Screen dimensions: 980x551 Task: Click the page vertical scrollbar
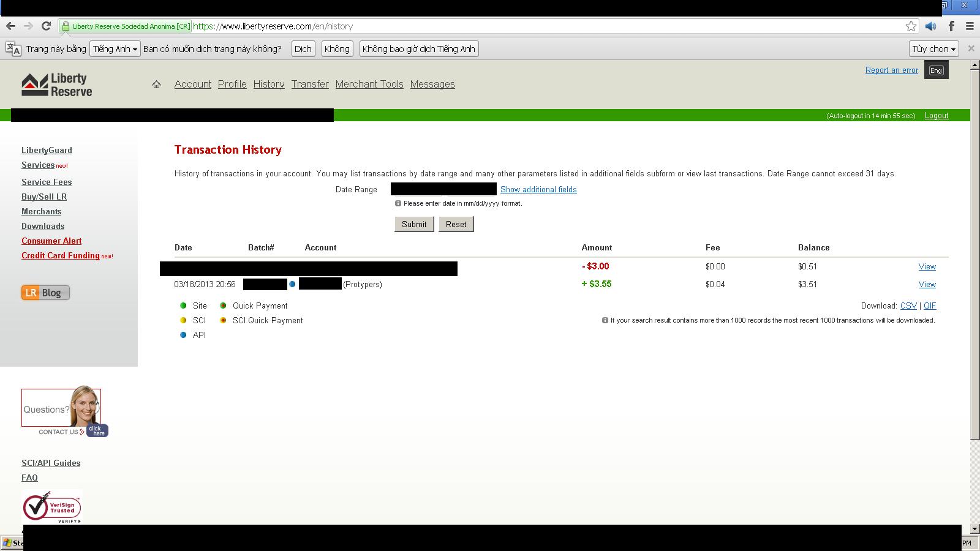tap(974, 255)
